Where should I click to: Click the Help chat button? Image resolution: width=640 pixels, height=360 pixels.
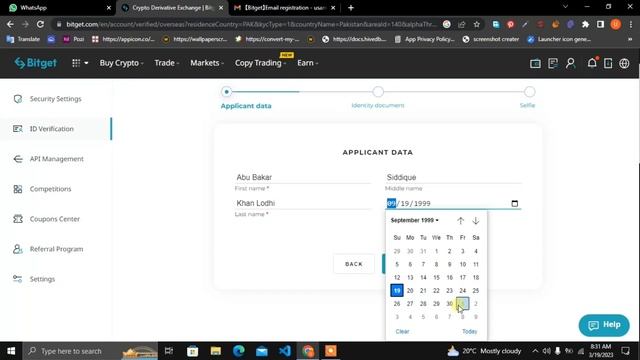(x=604, y=325)
